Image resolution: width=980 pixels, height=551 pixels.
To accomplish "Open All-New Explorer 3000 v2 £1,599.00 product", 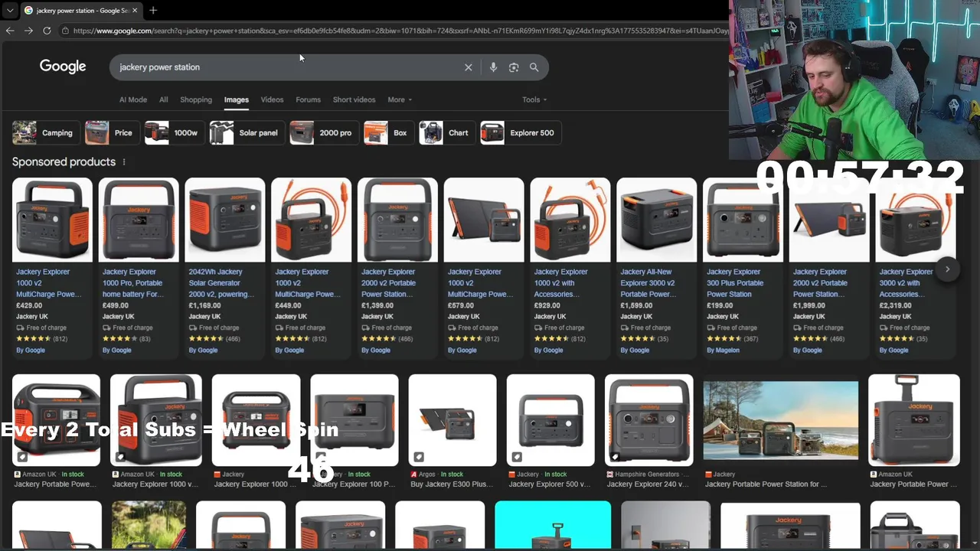I will click(x=657, y=266).
